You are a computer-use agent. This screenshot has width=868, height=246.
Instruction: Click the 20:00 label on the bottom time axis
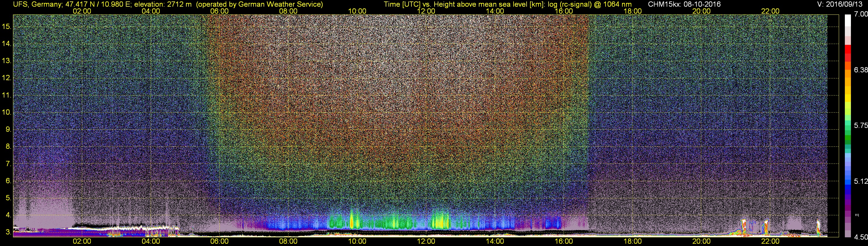[x=702, y=241]
